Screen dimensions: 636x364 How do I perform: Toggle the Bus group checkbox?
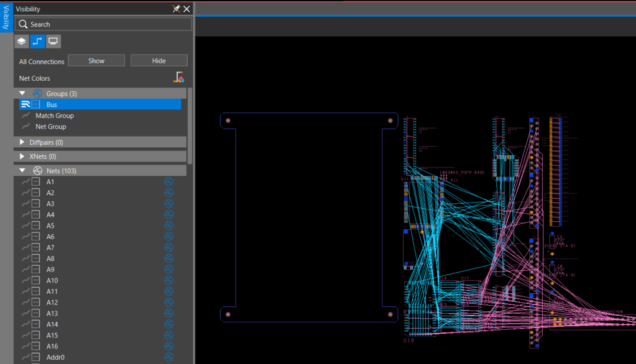point(36,105)
